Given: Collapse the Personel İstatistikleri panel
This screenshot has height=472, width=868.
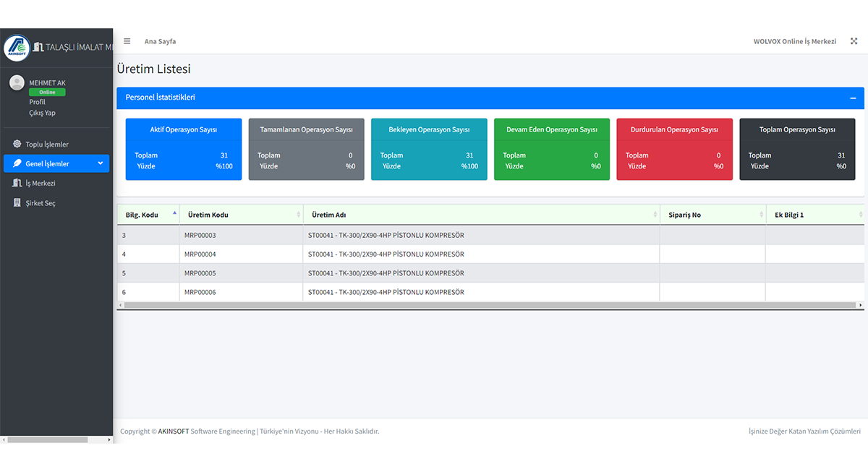Looking at the screenshot, I should pos(853,98).
